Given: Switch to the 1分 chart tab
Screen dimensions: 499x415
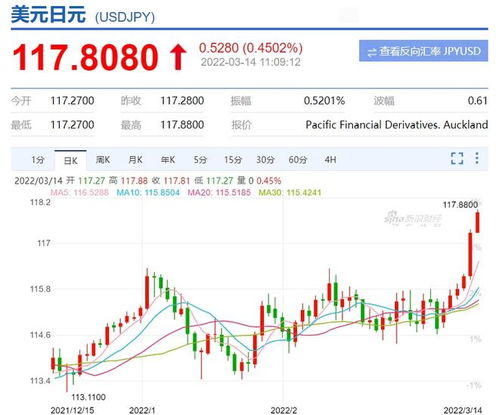Looking at the screenshot, I should pyautogui.click(x=38, y=160).
